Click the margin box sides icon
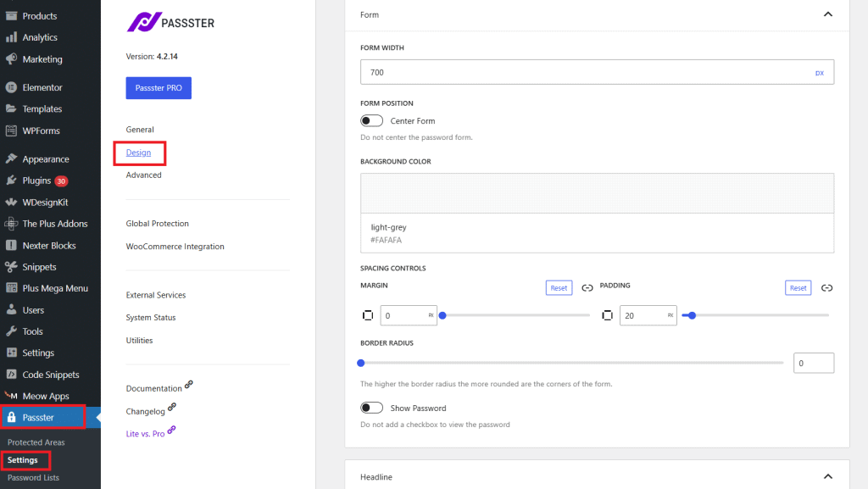 pyautogui.click(x=368, y=315)
